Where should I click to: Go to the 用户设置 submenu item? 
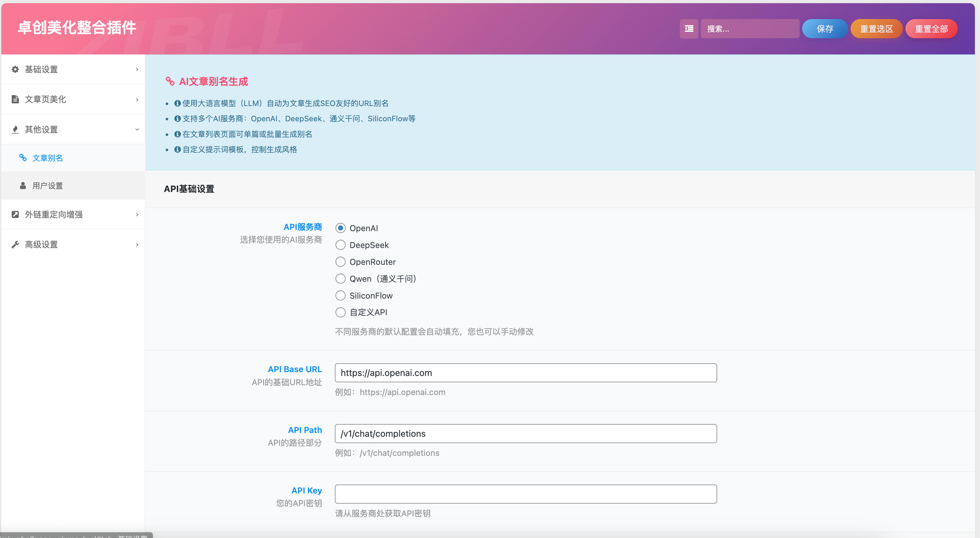coord(73,186)
